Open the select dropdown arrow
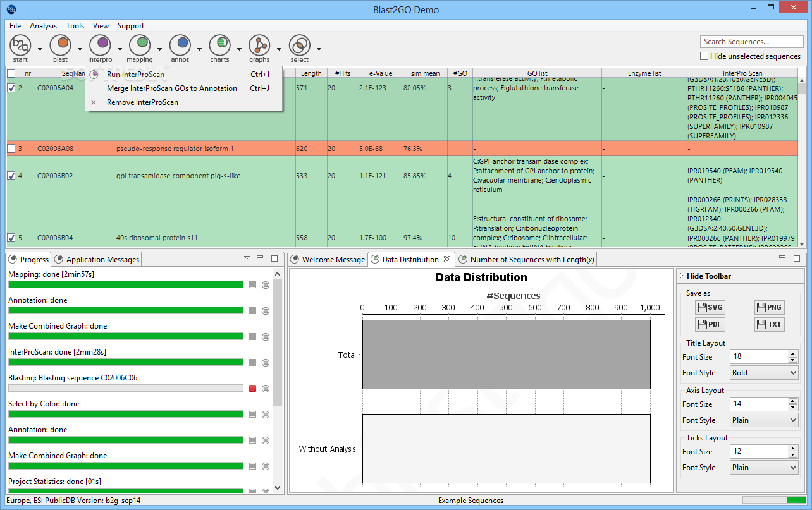 point(319,49)
